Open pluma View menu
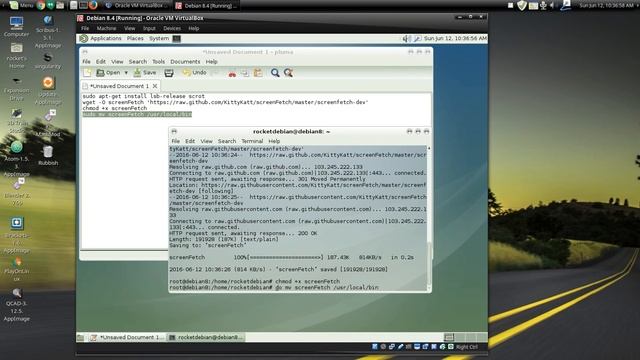640x360 pixels. tap(117, 62)
